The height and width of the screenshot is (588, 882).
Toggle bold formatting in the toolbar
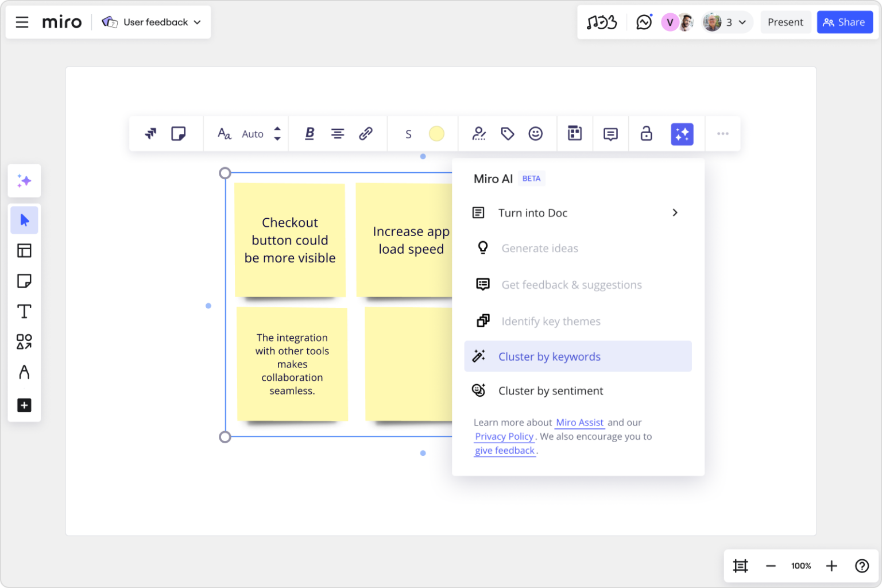(x=309, y=133)
